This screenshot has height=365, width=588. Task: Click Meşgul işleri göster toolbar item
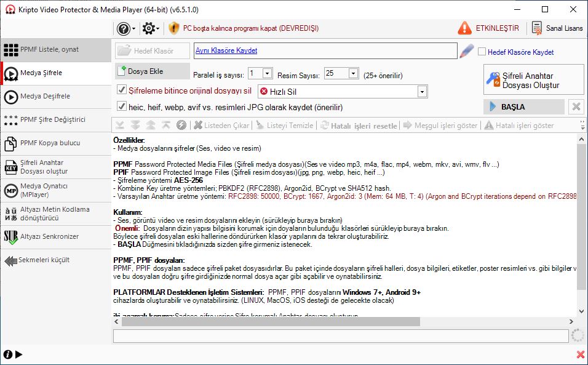[441, 126]
